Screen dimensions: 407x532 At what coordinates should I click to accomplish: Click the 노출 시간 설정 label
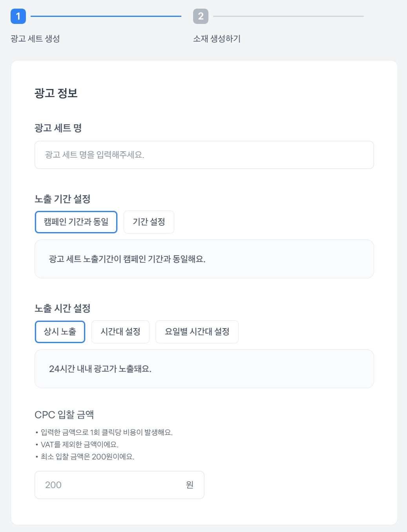point(62,309)
